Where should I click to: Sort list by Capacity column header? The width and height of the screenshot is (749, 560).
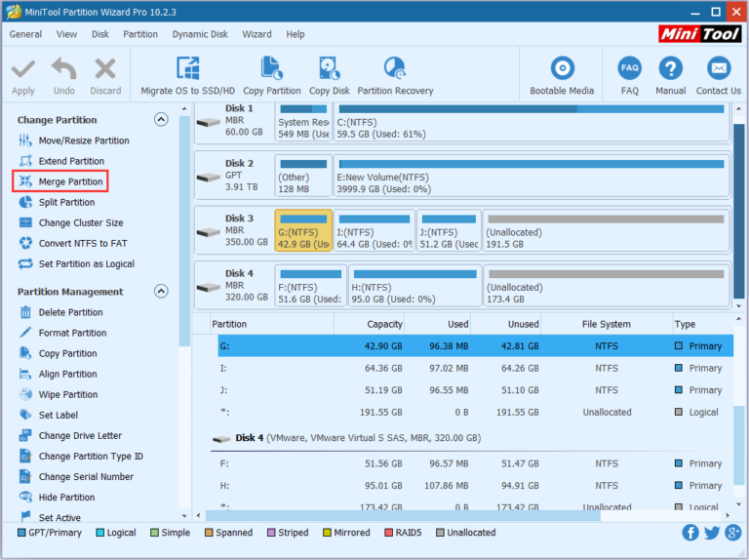click(x=369, y=324)
